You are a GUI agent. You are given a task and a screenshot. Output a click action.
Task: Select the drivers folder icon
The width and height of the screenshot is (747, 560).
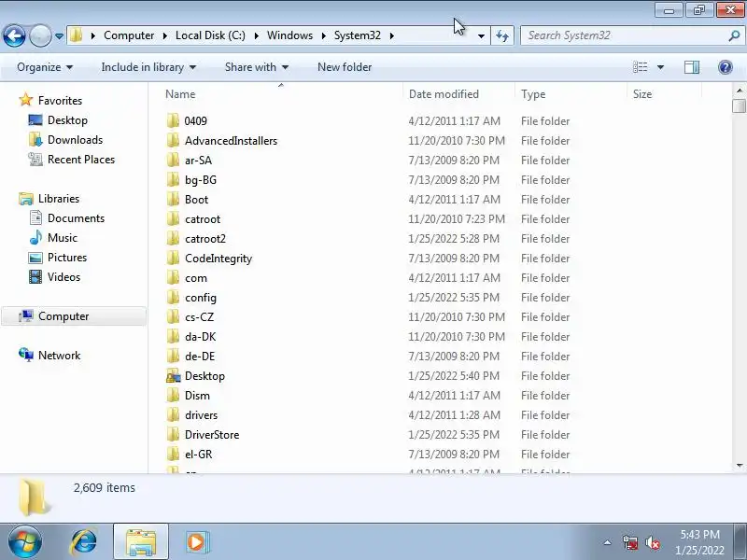[174, 414]
